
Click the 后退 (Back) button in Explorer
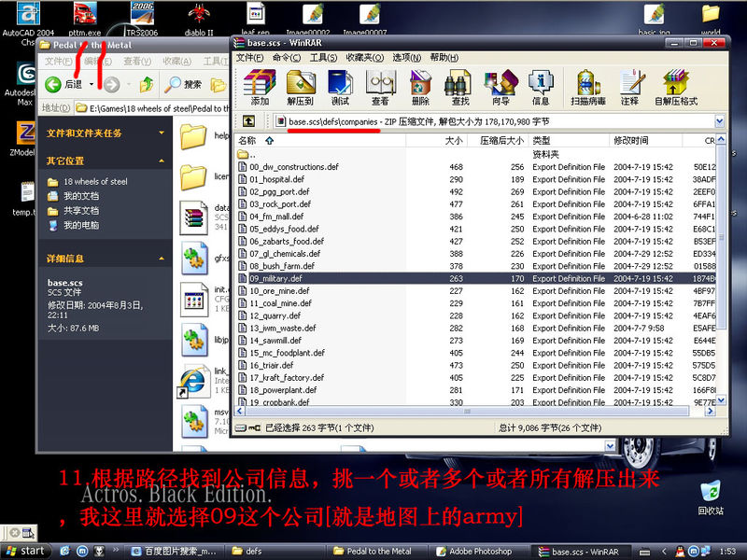[63, 84]
